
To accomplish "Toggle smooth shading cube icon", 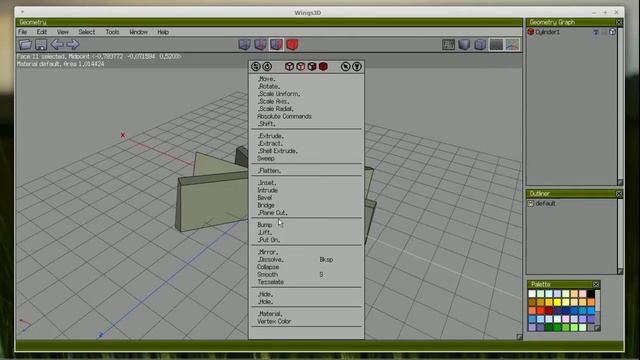I will click(x=480, y=44).
